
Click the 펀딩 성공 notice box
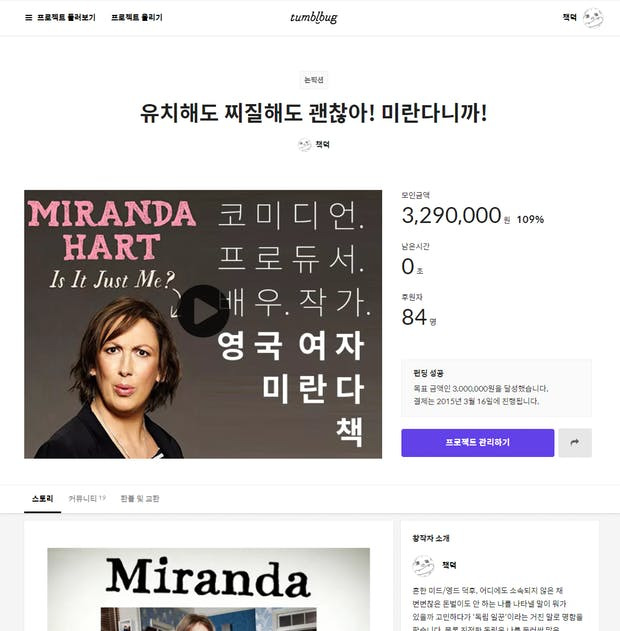pos(496,388)
